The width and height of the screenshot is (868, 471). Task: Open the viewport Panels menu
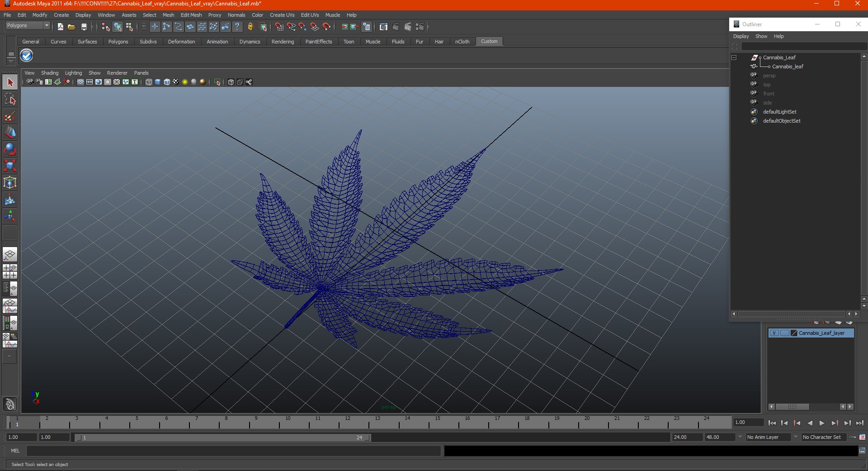[x=141, y=73]
